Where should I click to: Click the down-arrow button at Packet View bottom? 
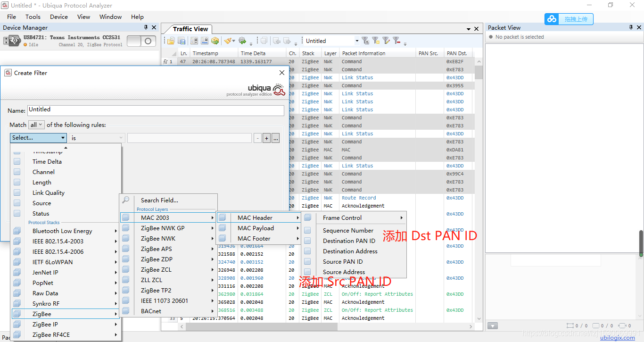click(x=493, y=325)
